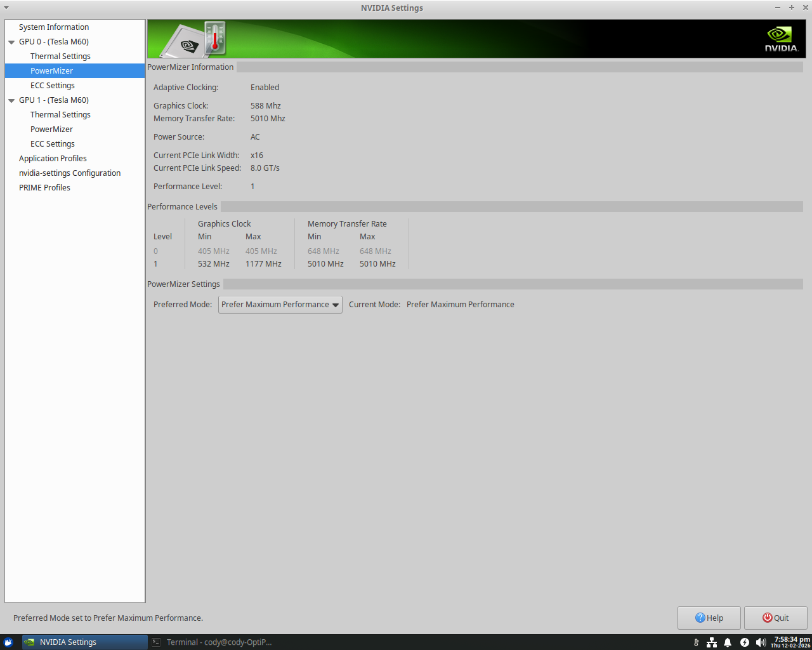
Task: Click the Help button
Action: pyautogui.click(x=709, y=618)
